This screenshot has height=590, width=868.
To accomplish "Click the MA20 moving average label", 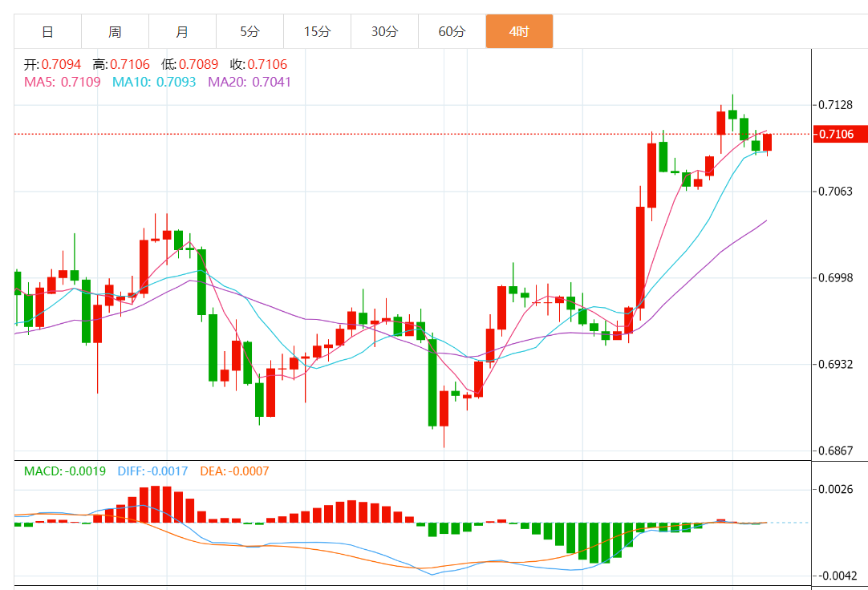I will [x=249, y=82].
